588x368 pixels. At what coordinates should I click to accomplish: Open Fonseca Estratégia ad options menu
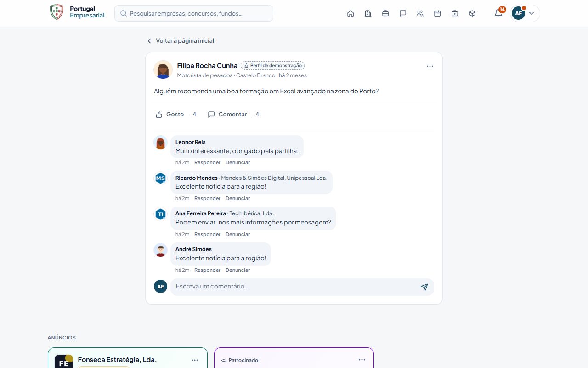(x=195, y=360)
